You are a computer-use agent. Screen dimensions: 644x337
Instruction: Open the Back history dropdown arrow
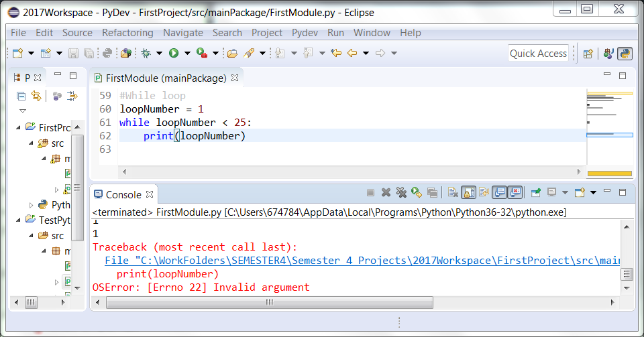(x=366, y=54)
